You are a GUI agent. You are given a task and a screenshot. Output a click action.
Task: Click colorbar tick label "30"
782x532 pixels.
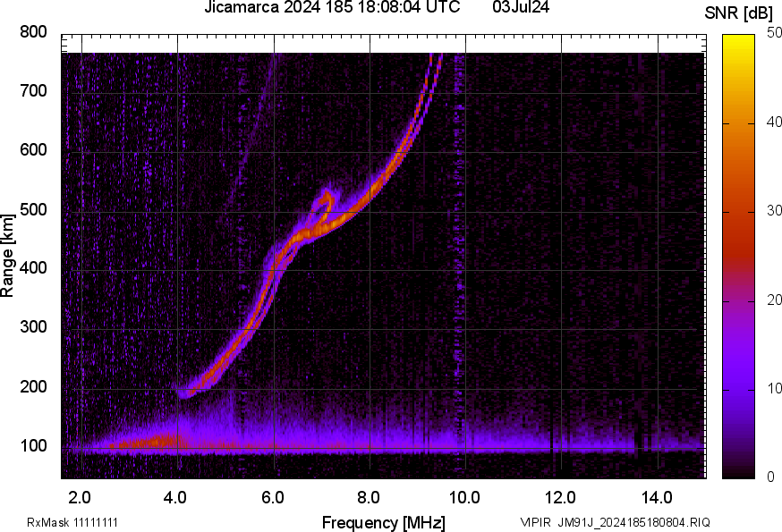774,210
